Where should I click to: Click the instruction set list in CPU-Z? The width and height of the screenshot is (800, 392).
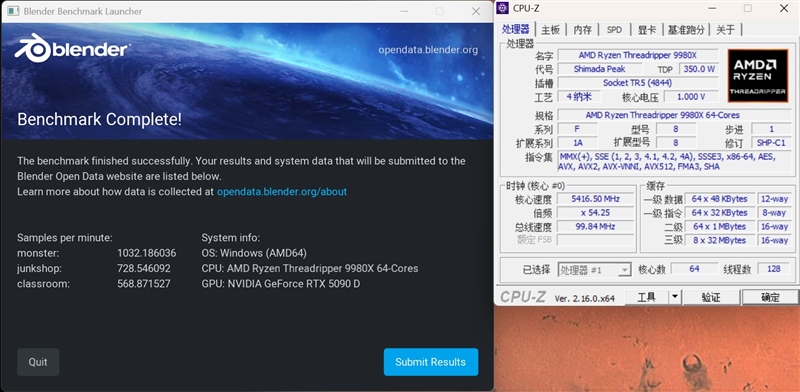[674, 162]
